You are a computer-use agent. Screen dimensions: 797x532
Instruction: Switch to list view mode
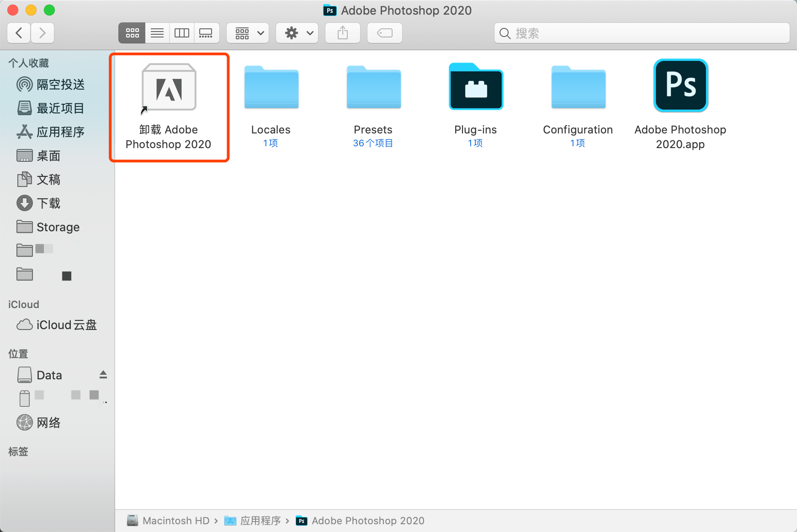pos(157,33)
